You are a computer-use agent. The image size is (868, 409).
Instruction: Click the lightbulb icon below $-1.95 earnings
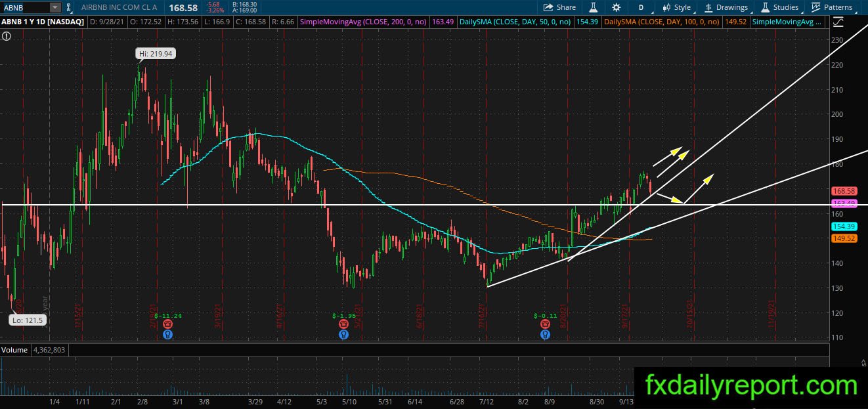click(343, 334)
